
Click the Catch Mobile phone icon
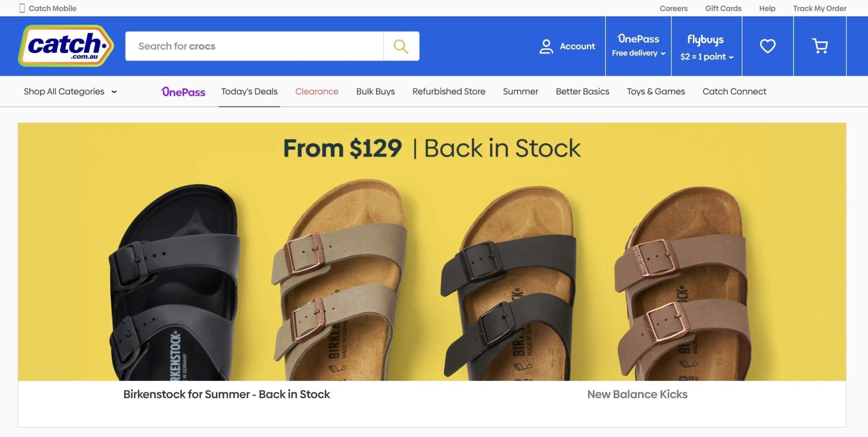[20, 8]
